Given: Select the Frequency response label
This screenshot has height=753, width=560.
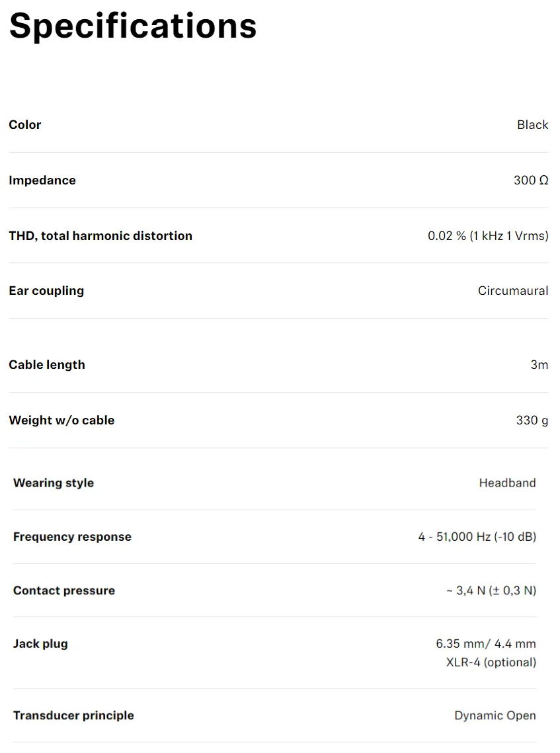Looking at the screenshot, I should coord(73,537).
